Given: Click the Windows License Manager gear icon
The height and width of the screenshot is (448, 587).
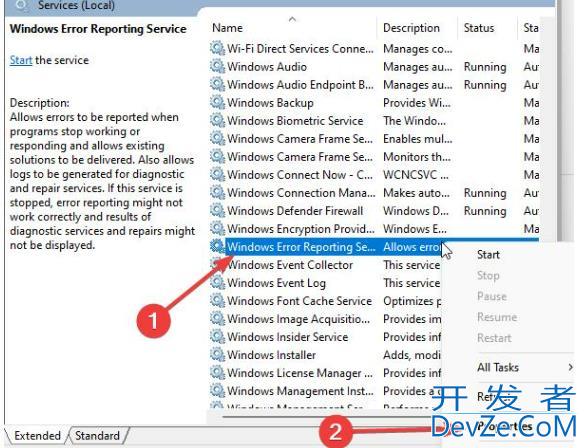Looking at the screenshot, I should (217, 372).
